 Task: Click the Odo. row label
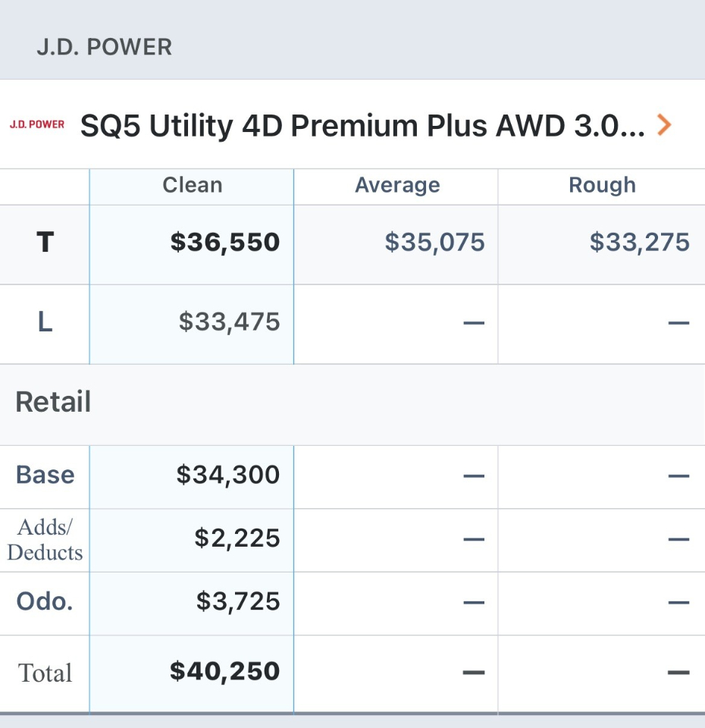tap(45, 602)
